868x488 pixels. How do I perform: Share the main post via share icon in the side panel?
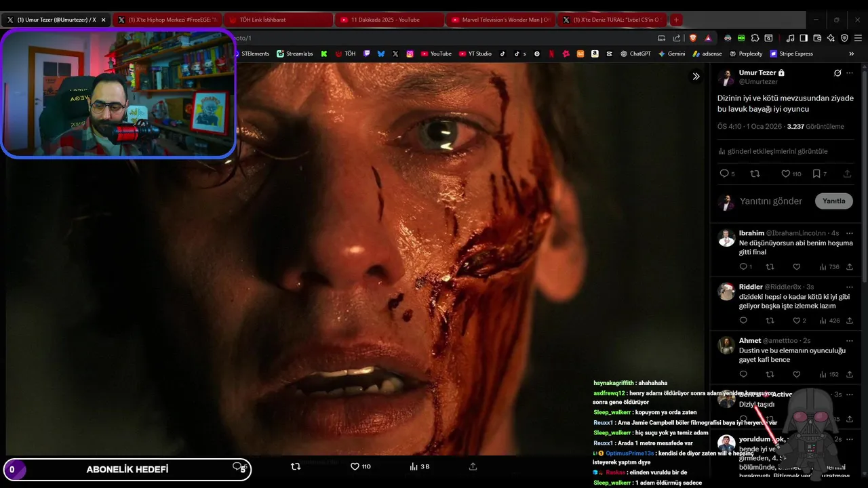pos(847,174)
